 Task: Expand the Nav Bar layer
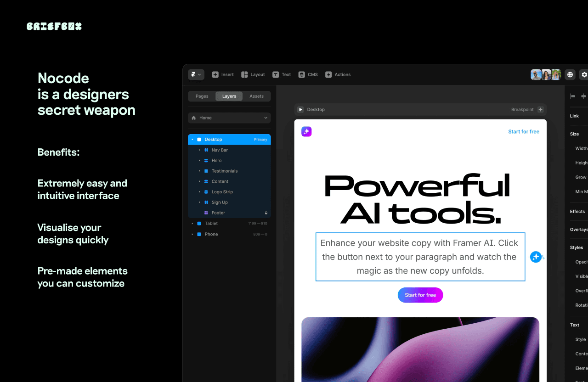(x=199, y=150)
